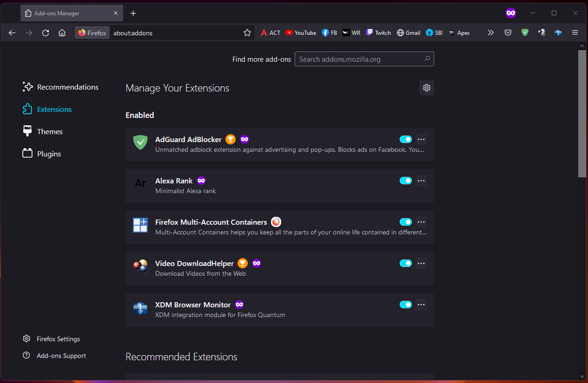588x383 pixels.
Task: Click the private browsing mask icon in title bar
Action: [x=511, y=13]
